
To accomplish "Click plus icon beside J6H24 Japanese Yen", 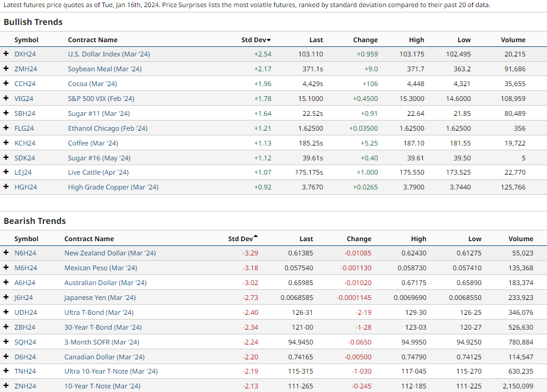I will 6,298.
